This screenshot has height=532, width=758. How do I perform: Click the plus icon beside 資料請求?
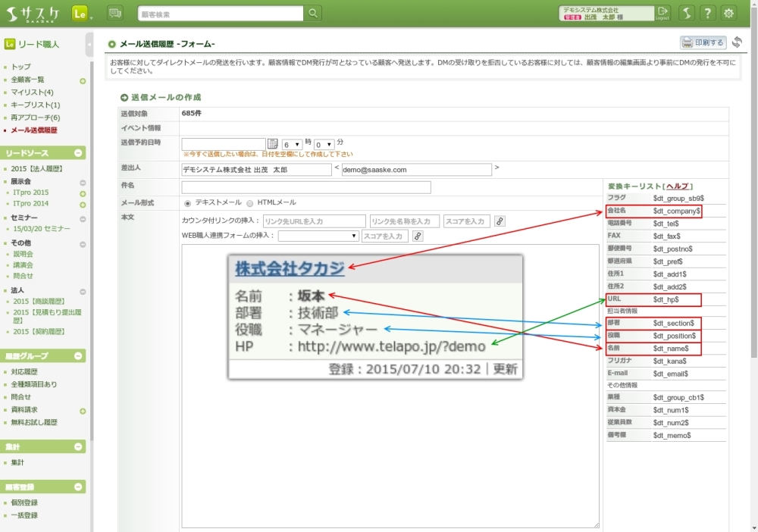83,412
